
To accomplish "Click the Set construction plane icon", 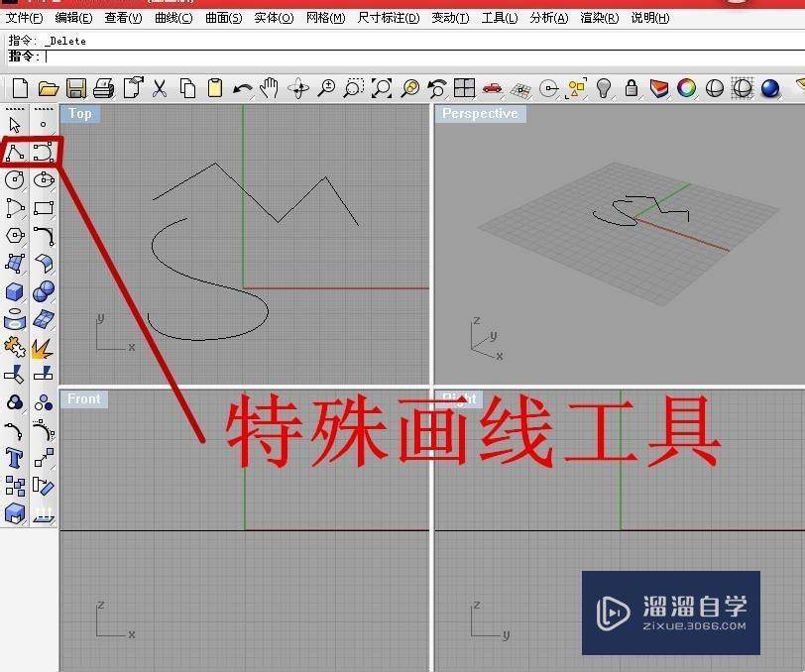I will [x=520, y=89].
